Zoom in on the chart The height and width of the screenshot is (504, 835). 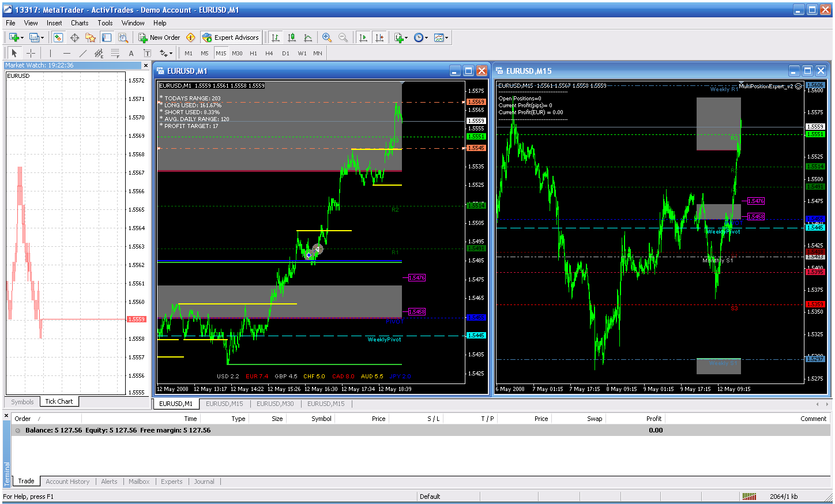coord(327,37)
